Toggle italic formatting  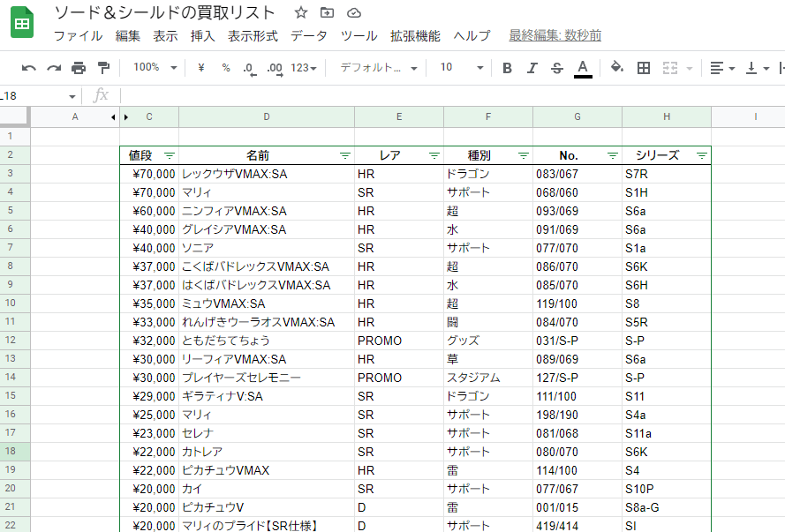click(x=532, y=68)
